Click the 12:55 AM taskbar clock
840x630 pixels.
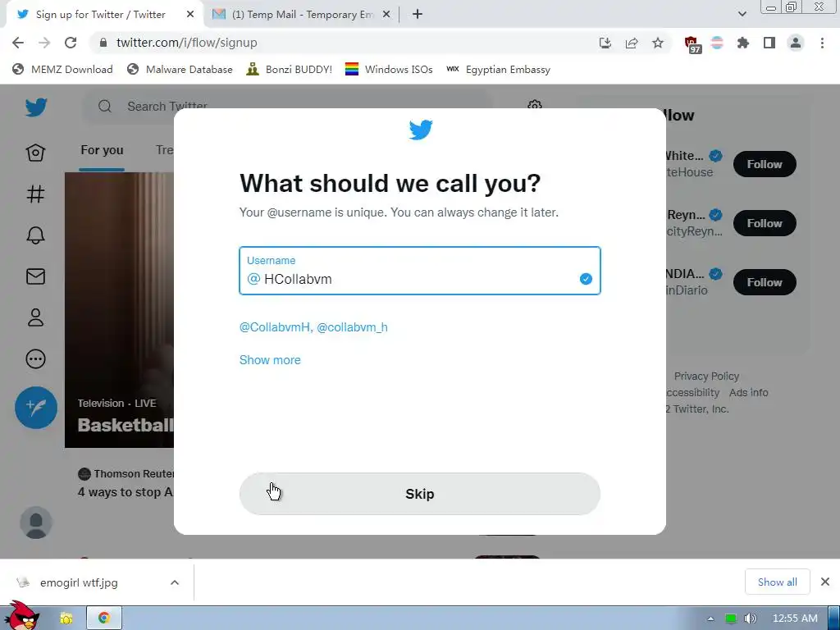point(795,619)
